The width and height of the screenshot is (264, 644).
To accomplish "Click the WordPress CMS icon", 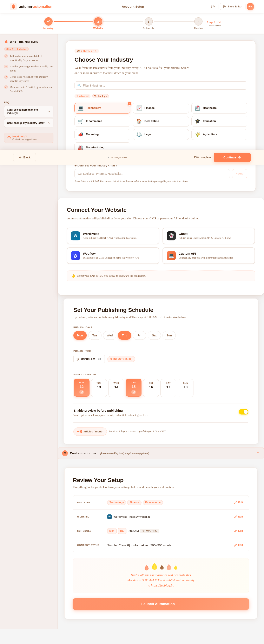I will click(75, 236).
